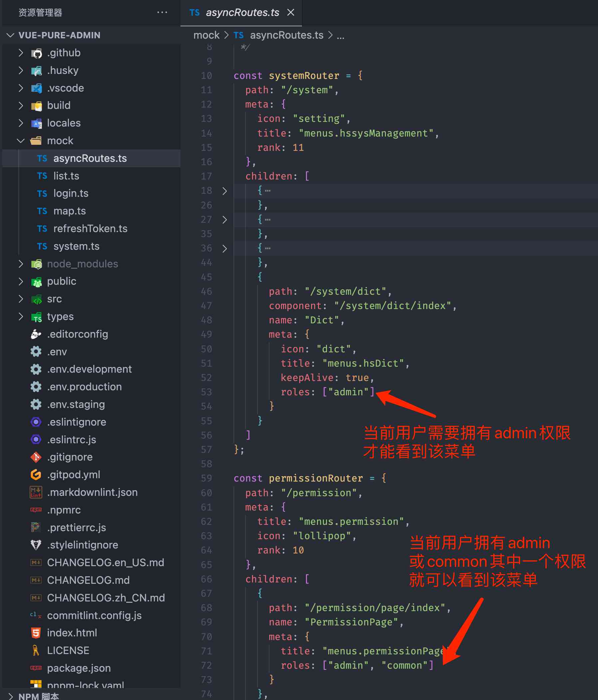The image size is (598, 700).
Task: Click the .github folder icon
Action: 37,53
